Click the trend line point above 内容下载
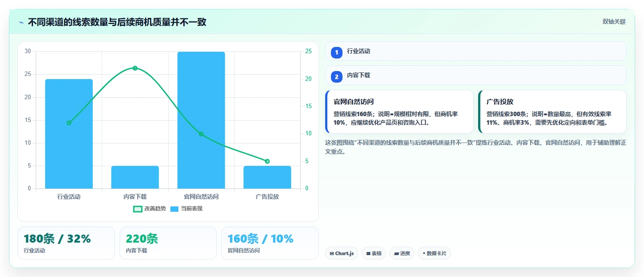644x277 pixels. (x=135, y=68)
